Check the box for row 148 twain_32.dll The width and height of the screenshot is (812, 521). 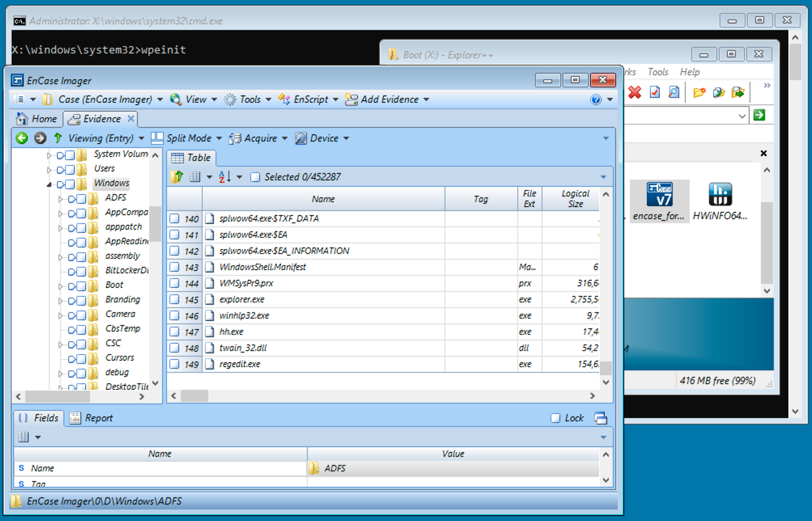coord(175,348)
